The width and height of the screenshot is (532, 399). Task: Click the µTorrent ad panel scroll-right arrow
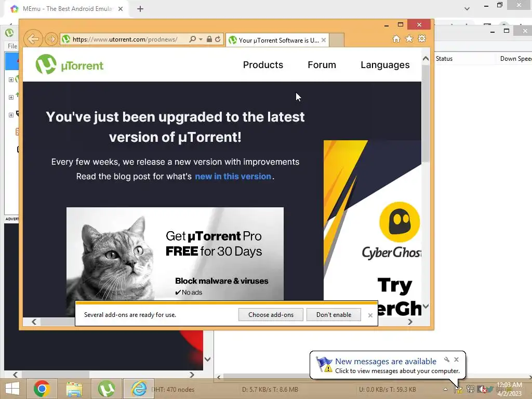coord(192,375)
